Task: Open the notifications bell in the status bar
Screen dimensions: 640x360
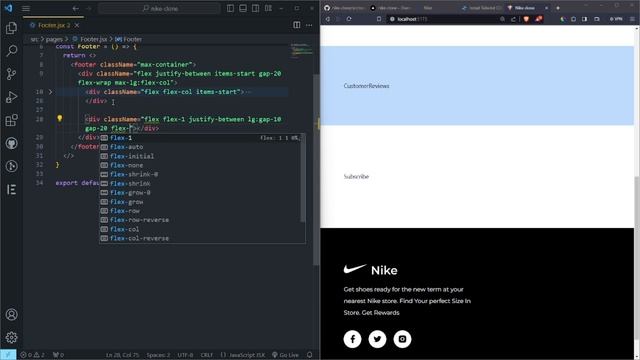Action: coord(309,355)
